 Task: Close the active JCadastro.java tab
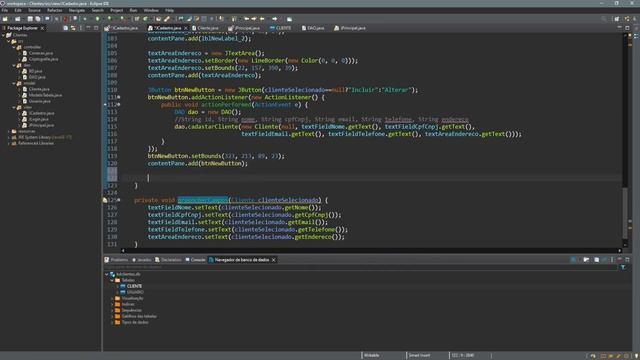point(186,28)
